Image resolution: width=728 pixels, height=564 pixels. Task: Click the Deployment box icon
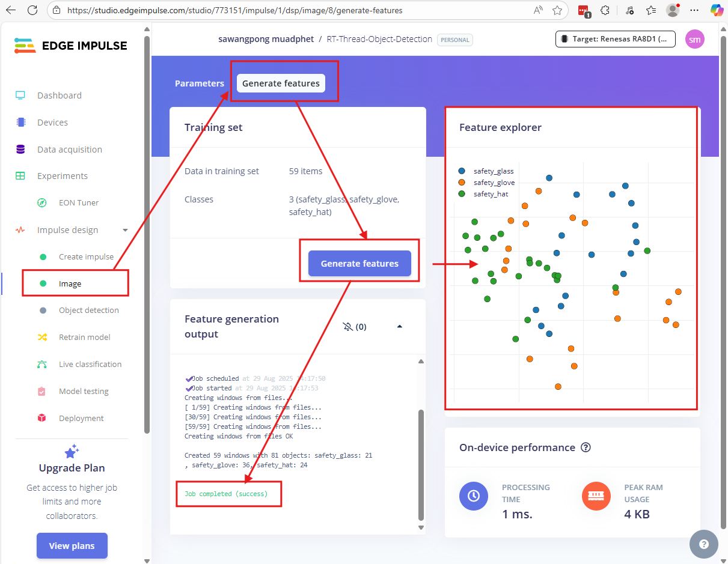click(x=42, y=419)
